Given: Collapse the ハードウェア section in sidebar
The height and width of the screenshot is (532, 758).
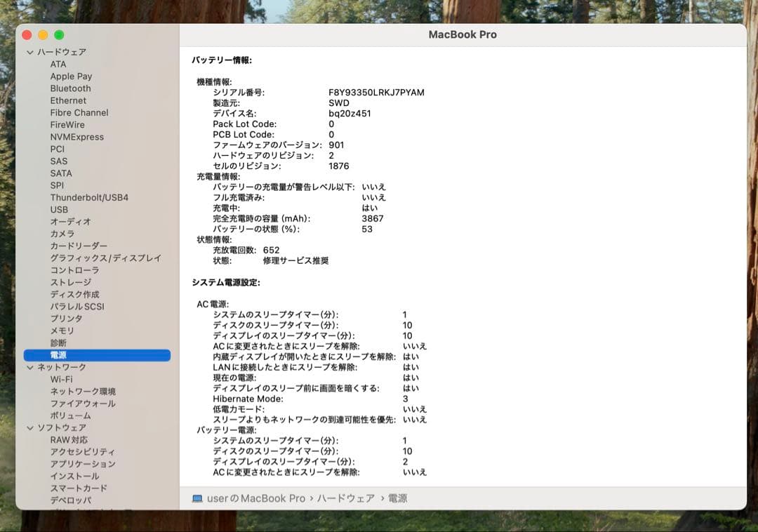Looking at the screenshot, I should pyautogui.click(x=29, y=51).
